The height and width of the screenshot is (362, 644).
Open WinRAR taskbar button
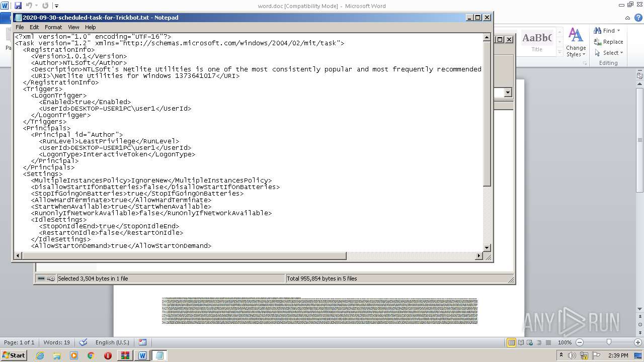point(125,355)
